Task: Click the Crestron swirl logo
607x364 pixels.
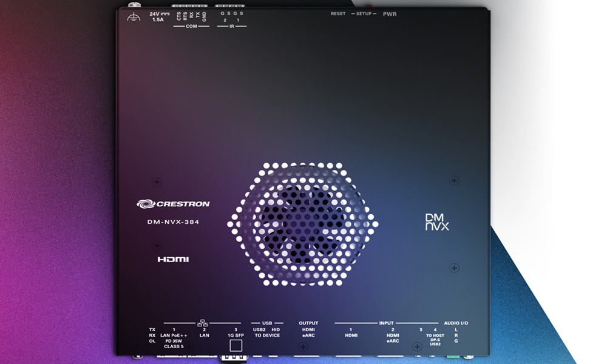Action: pos(146,204)
